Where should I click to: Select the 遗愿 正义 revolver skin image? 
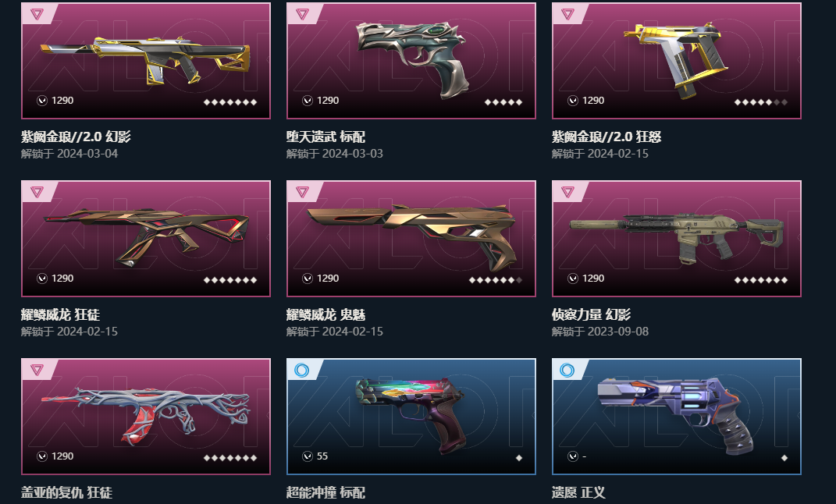(676, 414)
